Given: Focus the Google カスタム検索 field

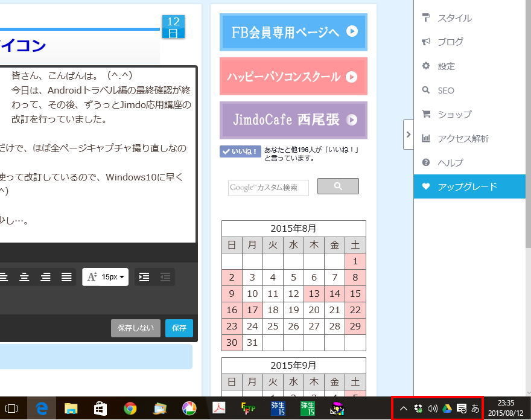Looking at the screenshot, I should pos(268,188).
